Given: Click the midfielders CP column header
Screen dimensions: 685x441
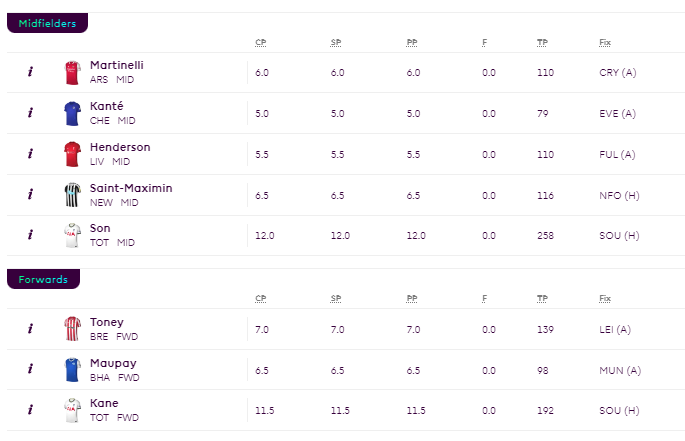Looking at the screenshot, I should pyautogui.click(x=261, y=42).
